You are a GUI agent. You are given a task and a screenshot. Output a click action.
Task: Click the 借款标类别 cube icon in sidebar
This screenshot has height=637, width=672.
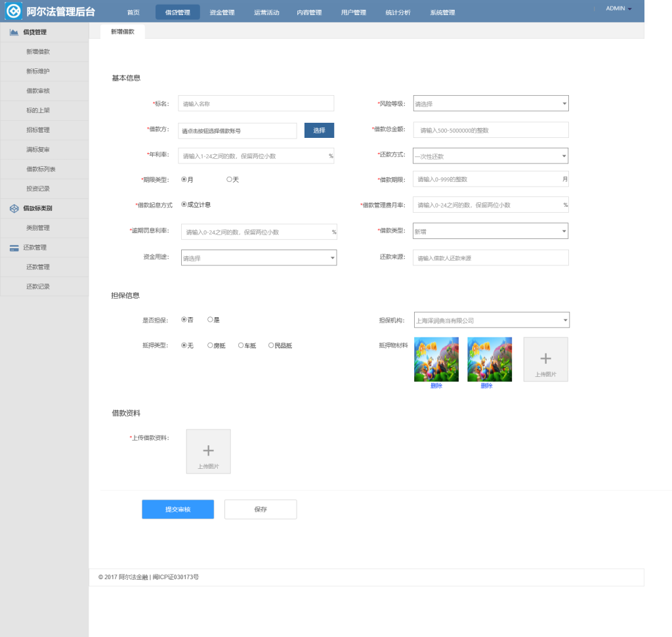pos(14,209)
